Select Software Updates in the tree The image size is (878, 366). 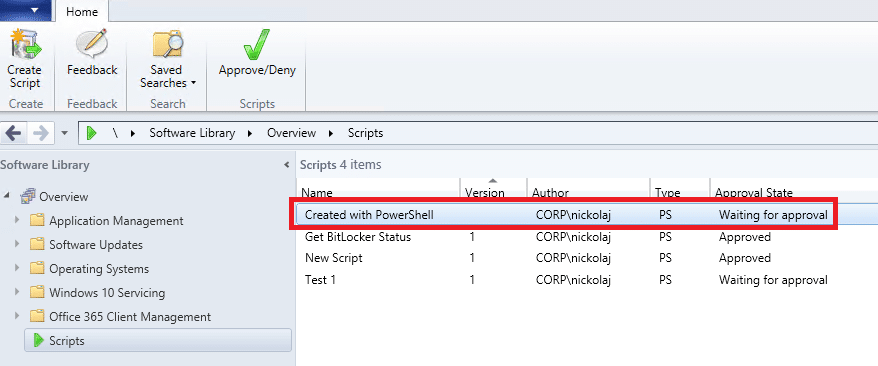coord(96,245)
